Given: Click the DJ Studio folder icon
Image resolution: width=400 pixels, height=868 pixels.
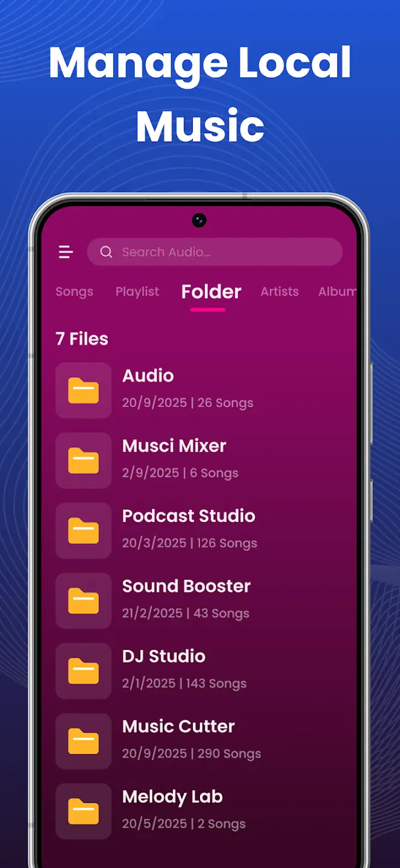Looking at the screenshot, I should (x=83, y=671).
